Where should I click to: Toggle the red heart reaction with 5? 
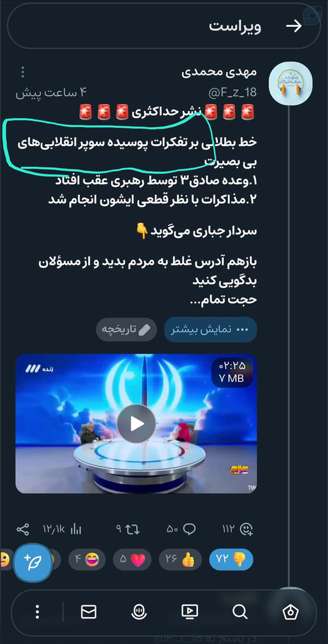point(132,559)
